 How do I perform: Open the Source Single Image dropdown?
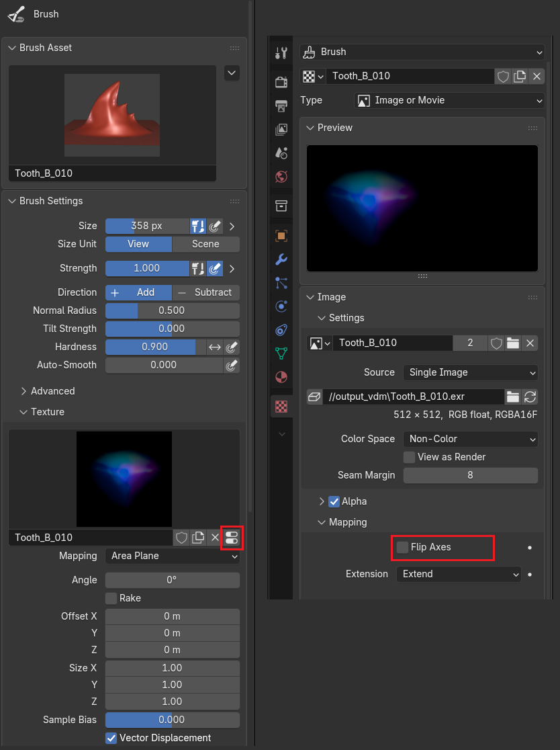pos(471,372)
